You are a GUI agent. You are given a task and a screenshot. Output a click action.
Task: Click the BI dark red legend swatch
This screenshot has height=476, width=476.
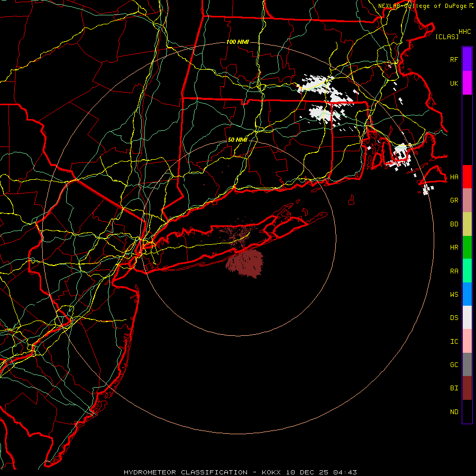[467, 388]
